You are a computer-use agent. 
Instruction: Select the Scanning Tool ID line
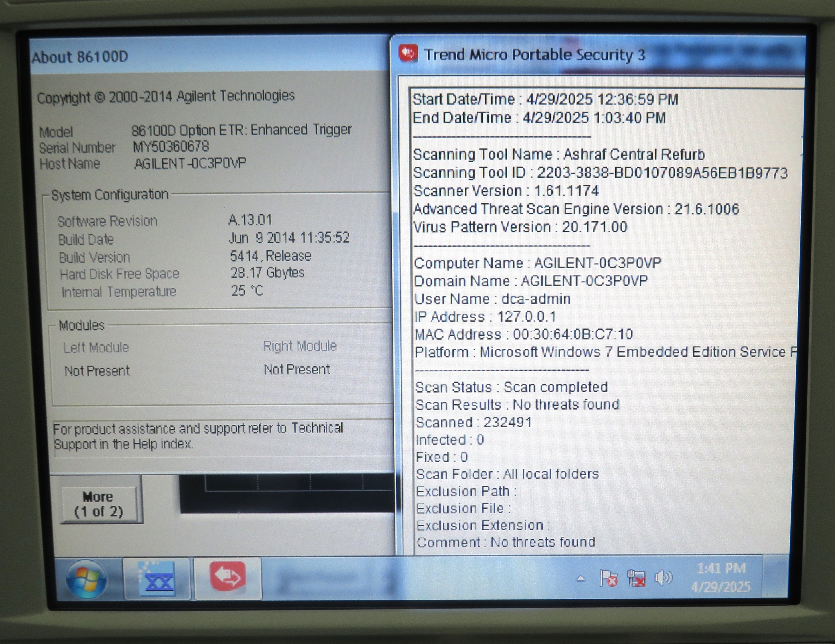click(601, 172)
